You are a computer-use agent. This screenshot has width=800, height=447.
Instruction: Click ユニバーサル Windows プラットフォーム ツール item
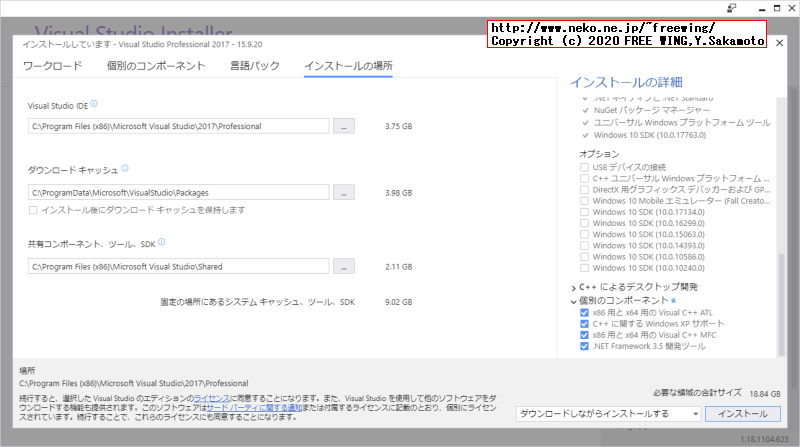point(682,122)
